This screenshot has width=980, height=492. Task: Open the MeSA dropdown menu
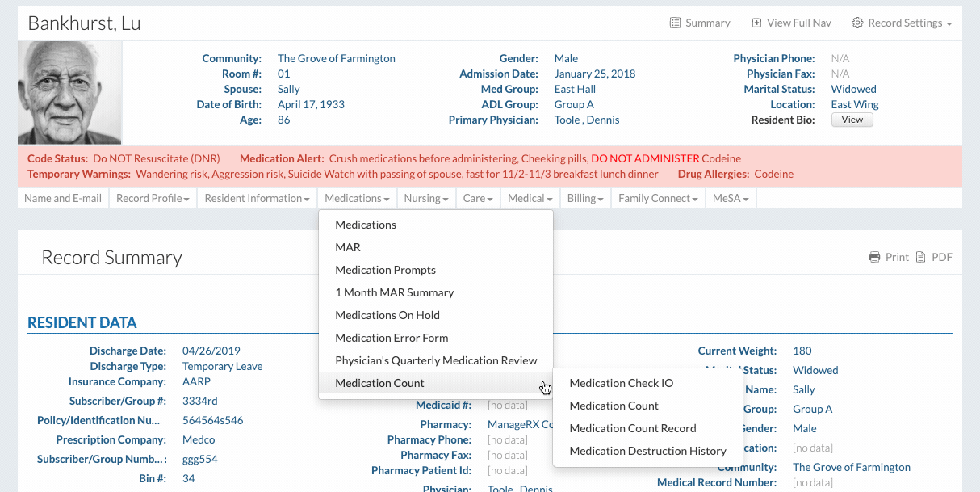pos(729,198)
